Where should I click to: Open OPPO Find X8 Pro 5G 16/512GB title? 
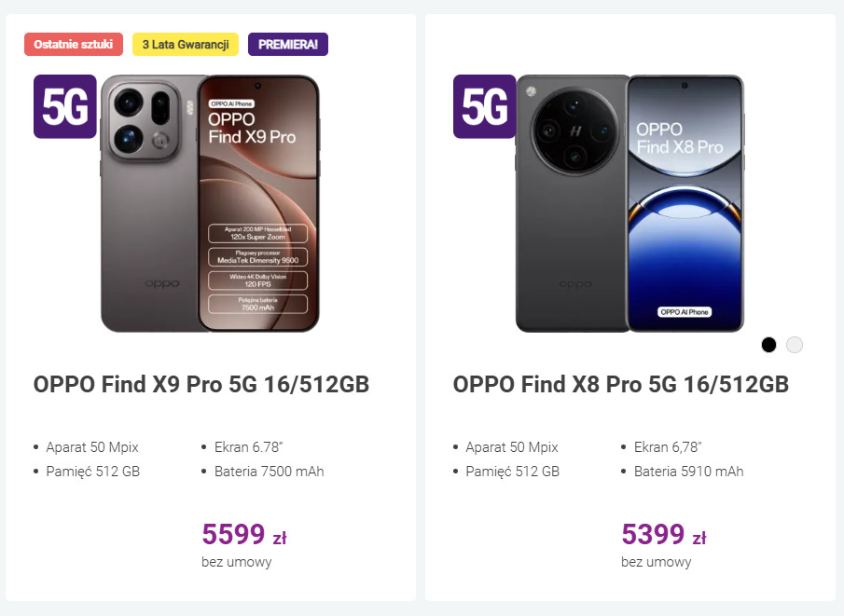point(621,384)
